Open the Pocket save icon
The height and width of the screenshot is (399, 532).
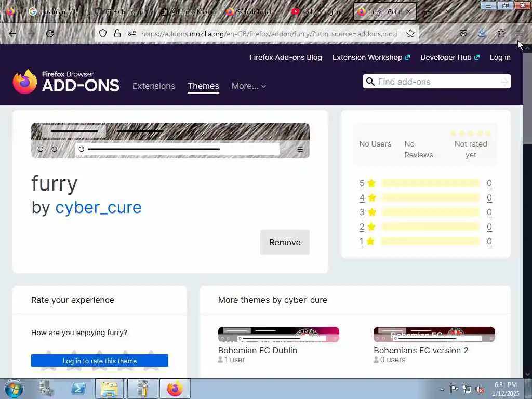click(463, 33)
